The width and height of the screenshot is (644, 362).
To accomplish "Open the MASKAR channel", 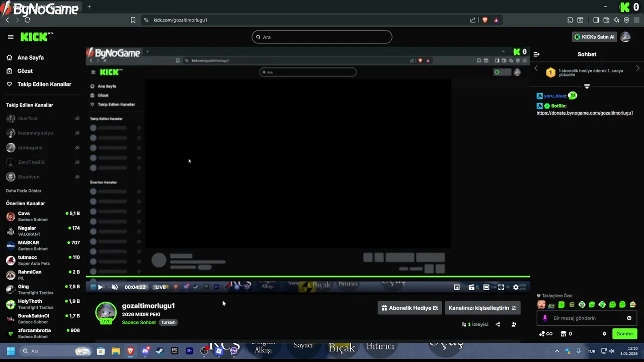I will click(43, 245).
